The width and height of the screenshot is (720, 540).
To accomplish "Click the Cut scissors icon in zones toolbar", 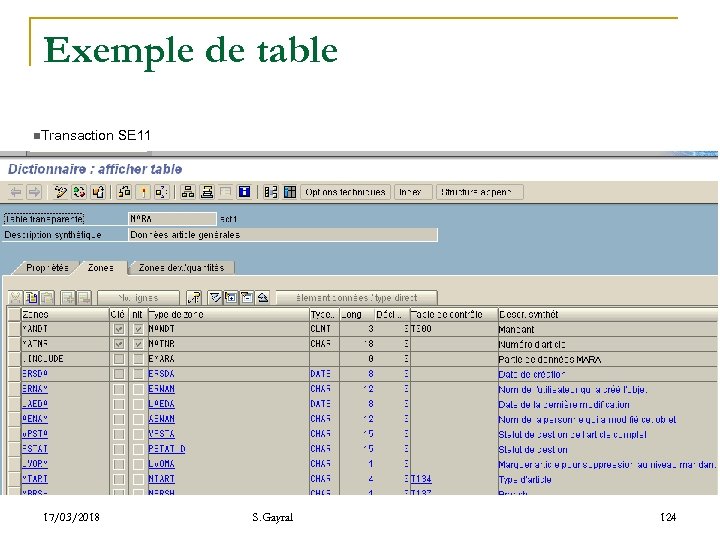I will (16, 298).
